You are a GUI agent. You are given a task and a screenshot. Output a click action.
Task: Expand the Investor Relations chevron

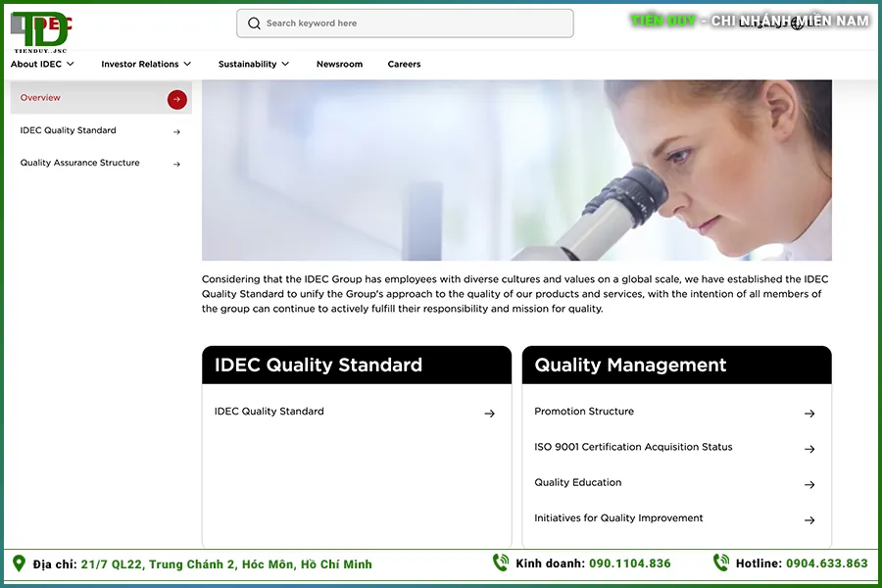coord(187,64)
